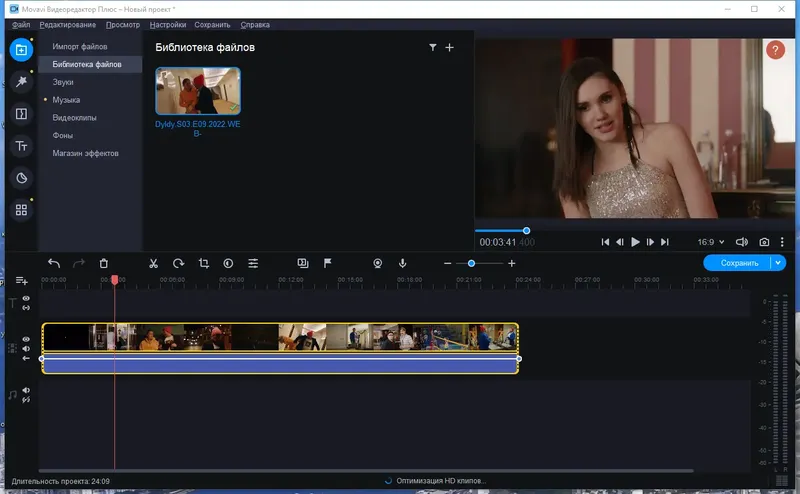
Task: Toggle visibility of the video track
Action: click(x=26, y=340)
